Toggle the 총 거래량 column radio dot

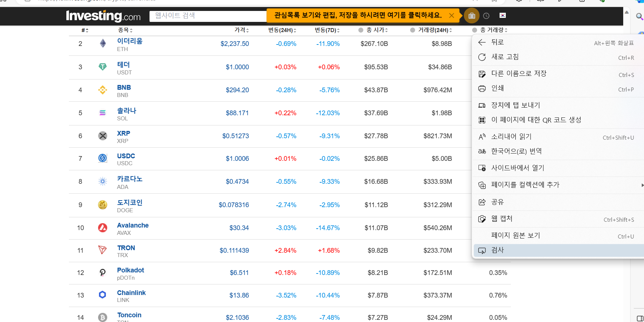pyautogui.click(x=474, y=30)
